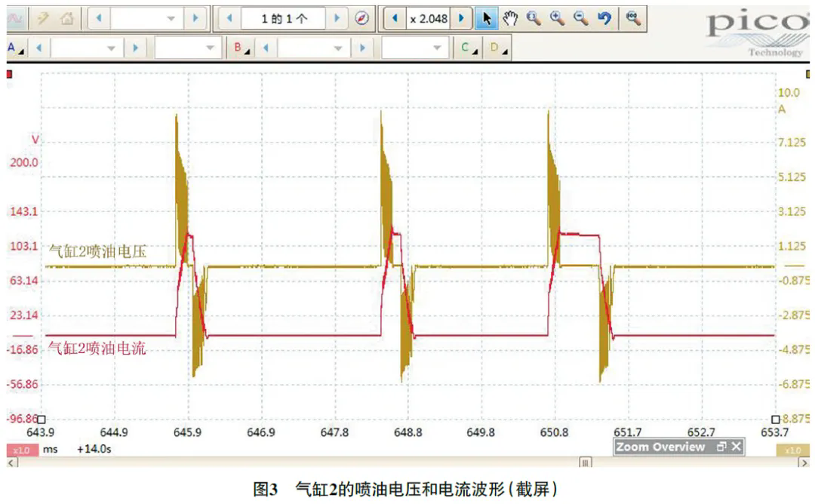
Task: Undo the last zoom with the blue arrow icon
Action: tap(604, 19)
